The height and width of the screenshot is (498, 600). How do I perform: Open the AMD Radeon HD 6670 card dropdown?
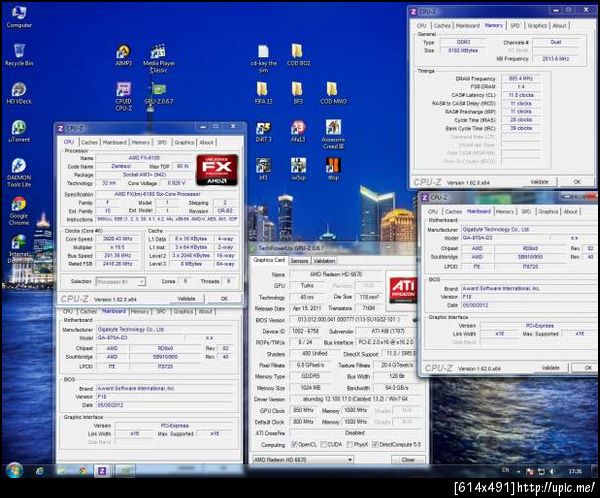coord(303,459)
